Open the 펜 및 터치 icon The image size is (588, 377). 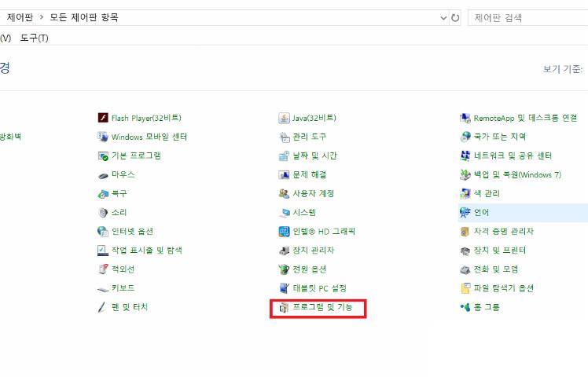[102, 307]
